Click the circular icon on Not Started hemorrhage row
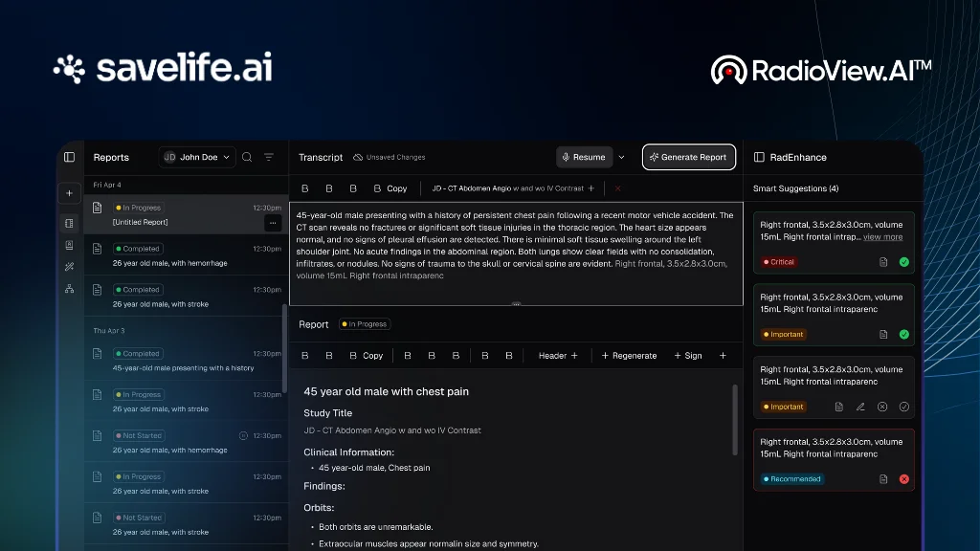The image size is (980, 551). (244, 435)
